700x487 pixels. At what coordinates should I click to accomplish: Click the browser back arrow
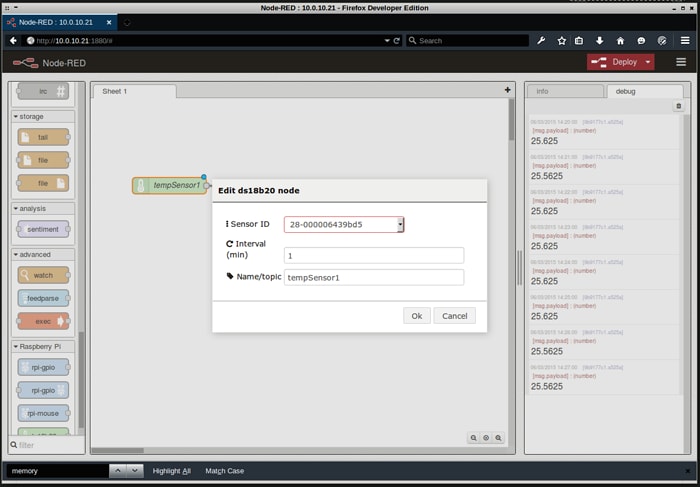[x=13, y=41]
